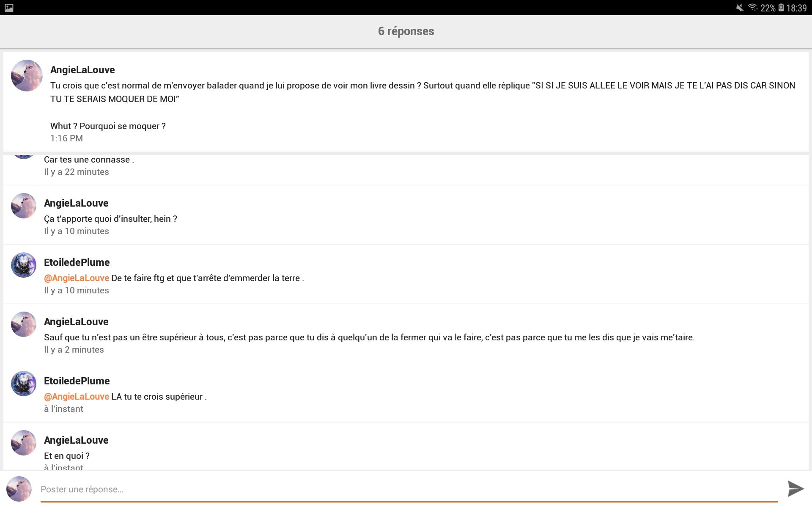Screen dimensions: 812x508
Task: Tap the 'Et en quoi ?' reply
Action: [x=67, y=456]
